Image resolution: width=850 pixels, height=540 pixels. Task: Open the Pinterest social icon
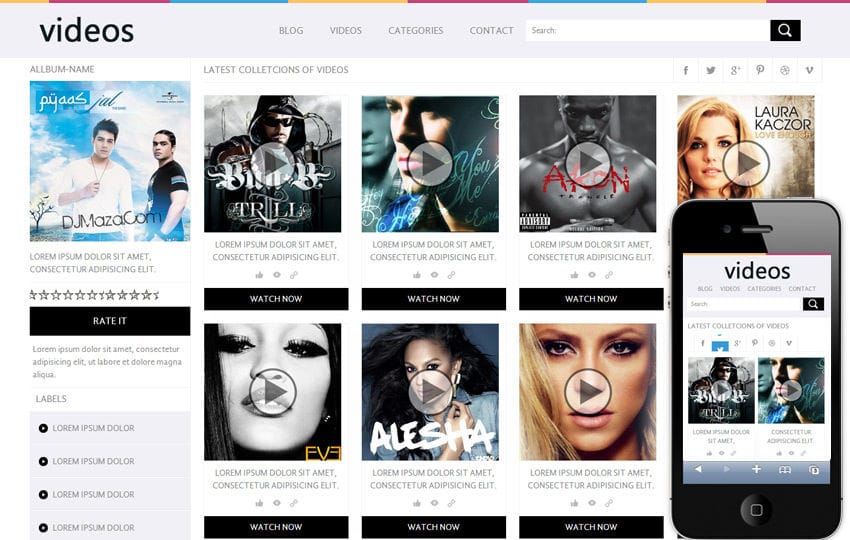[760, 70]
